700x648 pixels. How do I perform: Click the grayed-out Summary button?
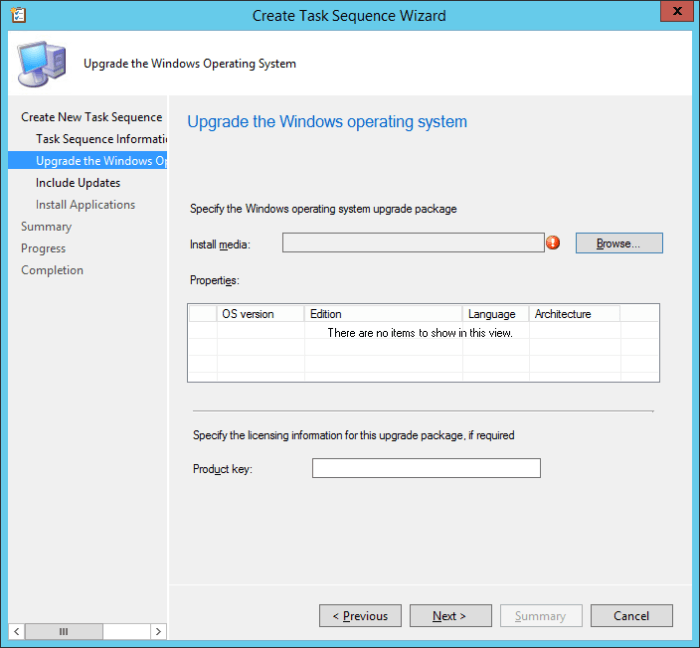coord(541,616)
